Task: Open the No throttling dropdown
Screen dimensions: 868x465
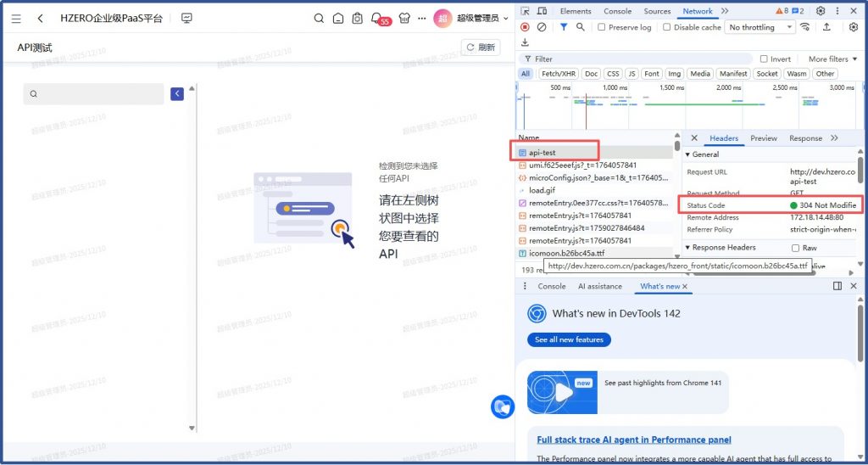Action: [759, 27]
